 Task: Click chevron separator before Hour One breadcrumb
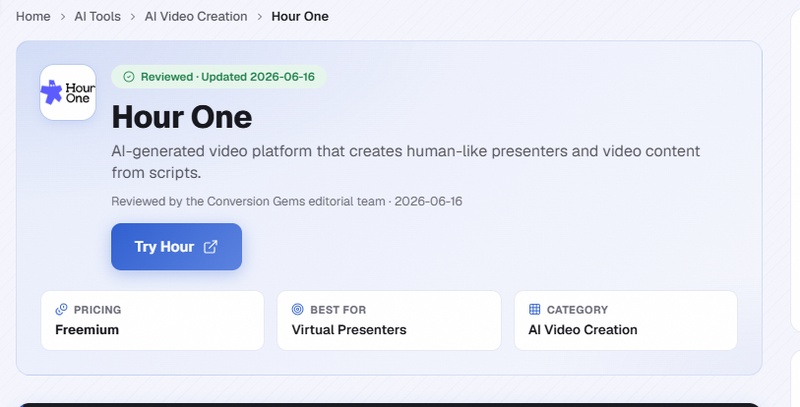[x=260, y=17]
